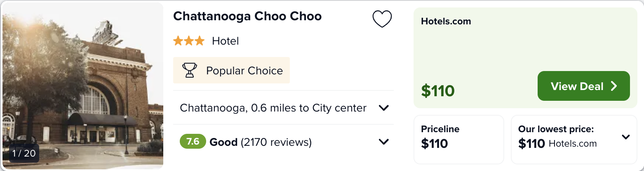The width and height of the screenshot is (644, 171).
Task: Open the lowest price dropdown arrow
Action: pos(626,137)
